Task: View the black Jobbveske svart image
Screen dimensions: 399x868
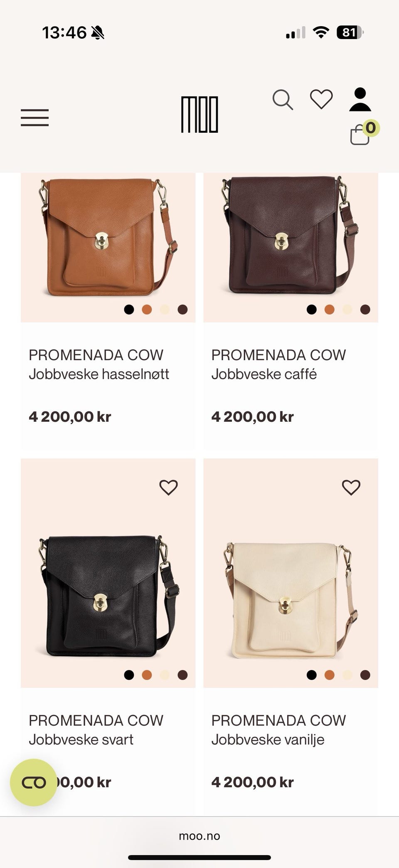Action: click(108, 595)
